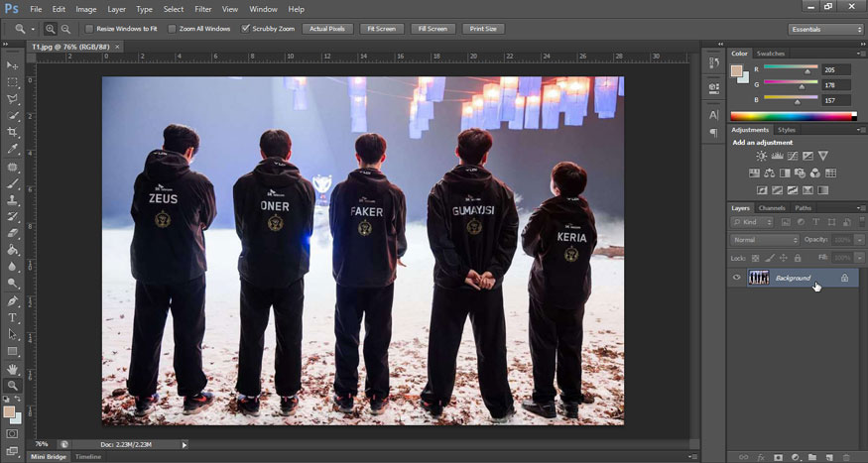Screen dimensions: 868x463
Task: Disable the Scrubby Zoom checkbox
Action: tap(245, 29)
